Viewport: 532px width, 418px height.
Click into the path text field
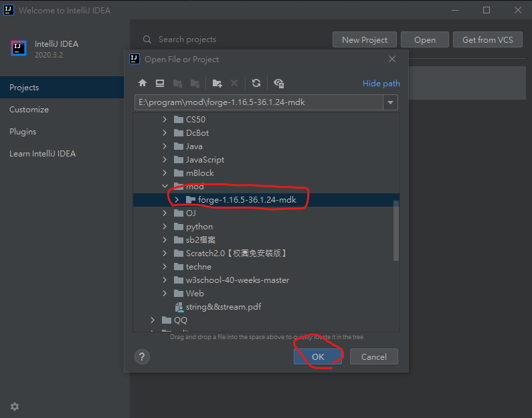point(259,102)
